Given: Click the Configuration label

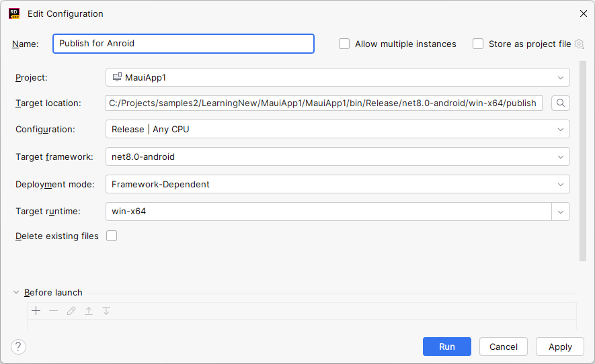Looking at the screenshot, I should click(45, 130).
